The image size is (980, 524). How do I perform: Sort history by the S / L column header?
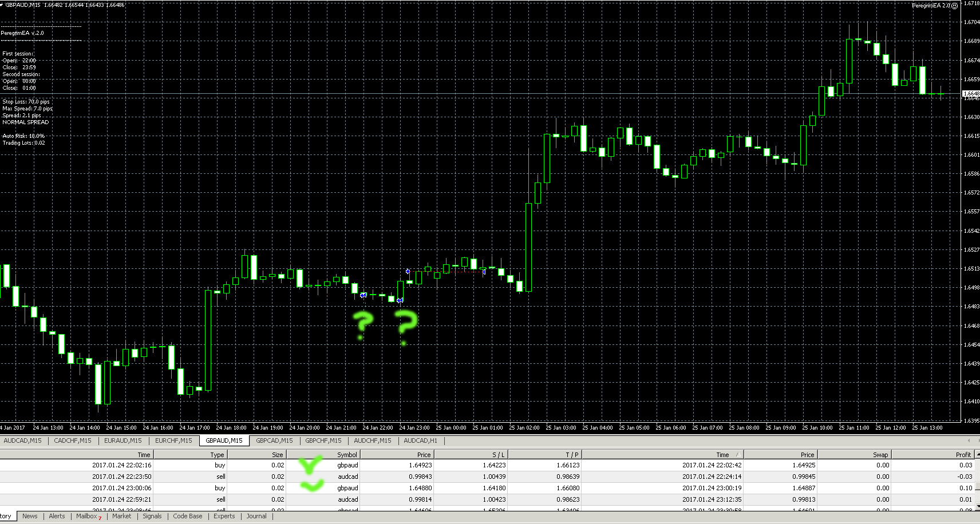(471, 455)
